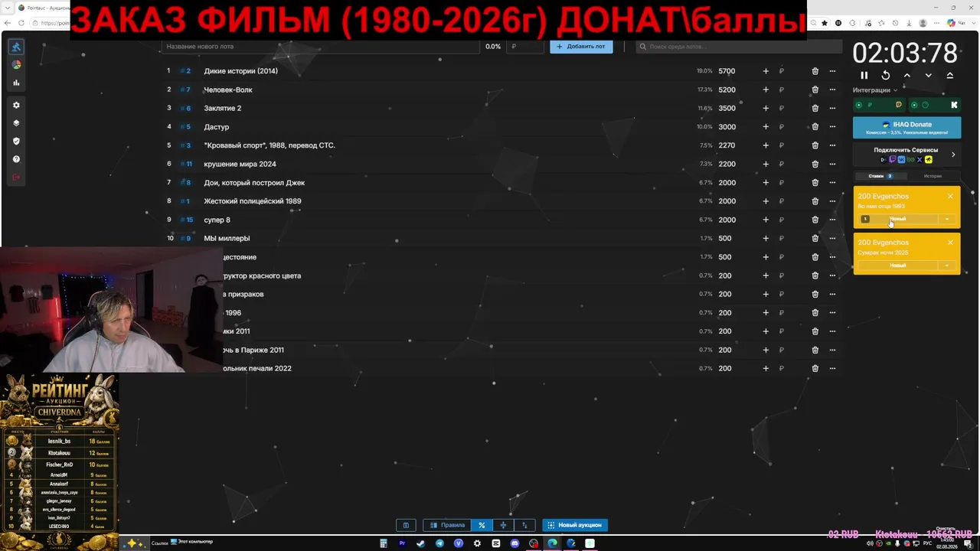
Task: Click the save icon button in bottom toolbar
Action: click(406, 525)
